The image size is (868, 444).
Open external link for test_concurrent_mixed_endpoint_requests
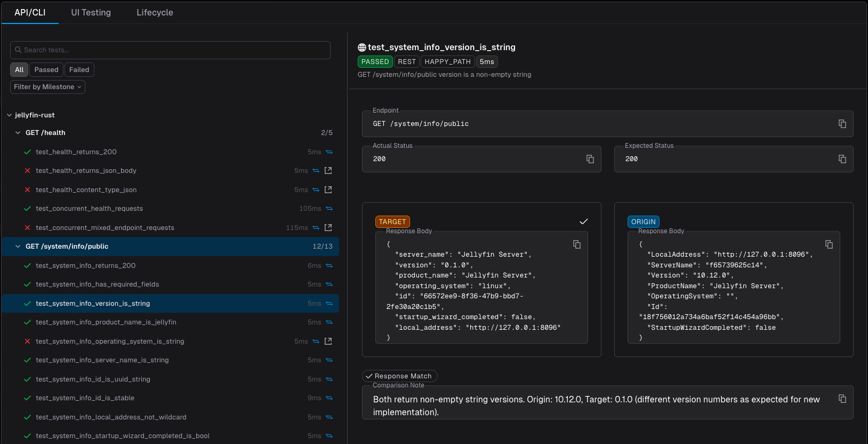tap(328, 228)
